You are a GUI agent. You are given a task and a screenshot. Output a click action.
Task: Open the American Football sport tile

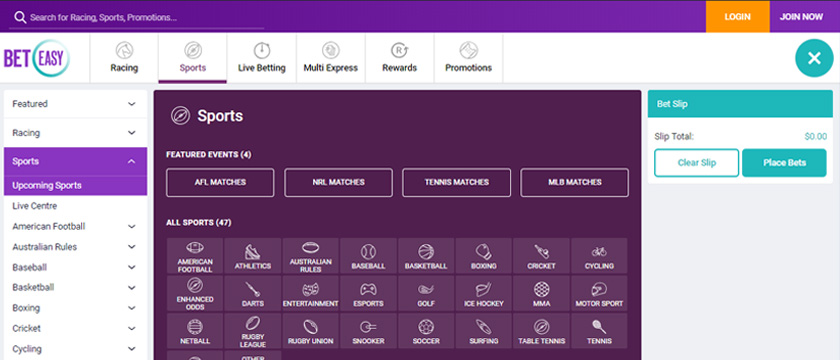195,256
